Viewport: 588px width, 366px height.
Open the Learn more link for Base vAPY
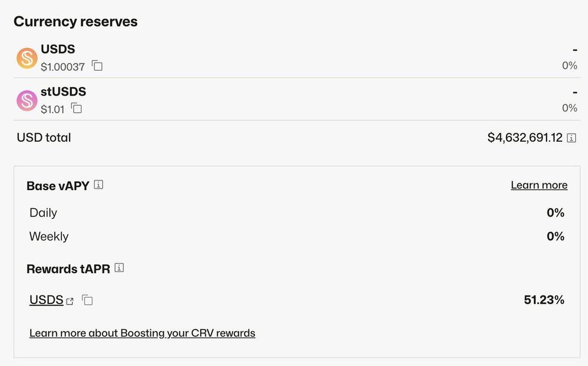[x=539, y=185]
